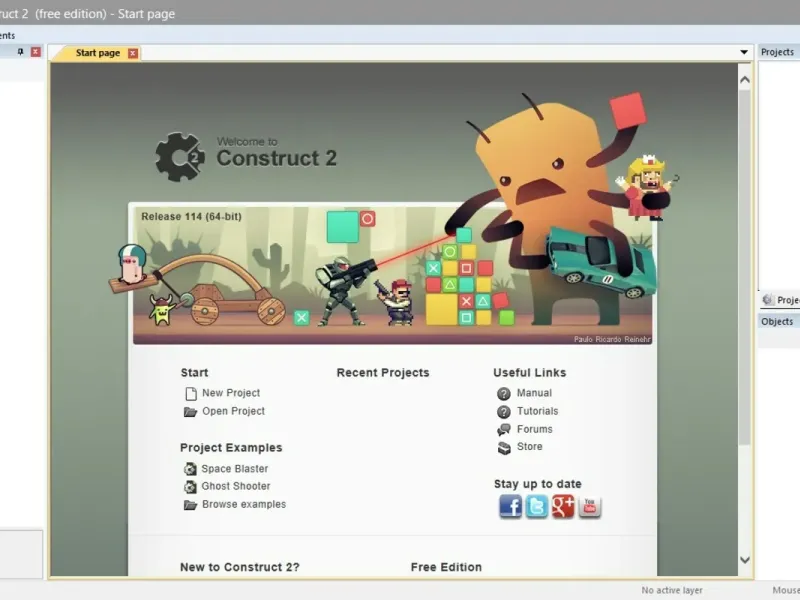Click the scroll down arrow of start page
Screen dimensions: 800x600
tap(745, 560)
